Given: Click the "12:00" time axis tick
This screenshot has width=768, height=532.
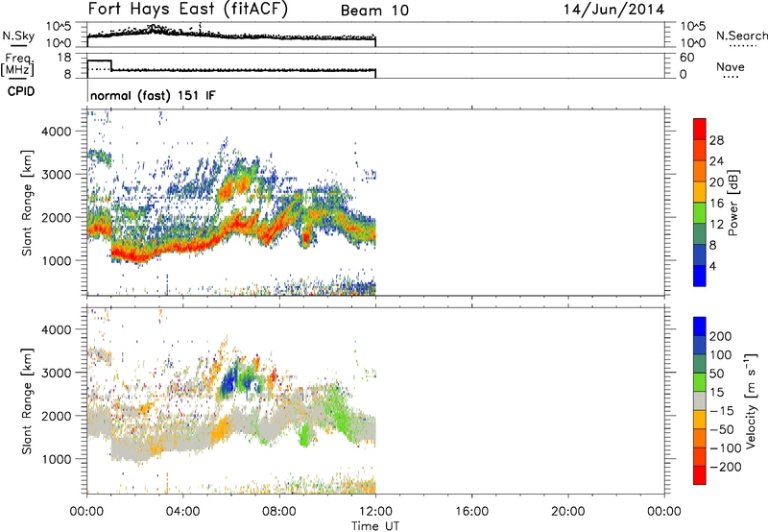Looking at the screenshot, I should pyautogui.click(x=375, y=512).
